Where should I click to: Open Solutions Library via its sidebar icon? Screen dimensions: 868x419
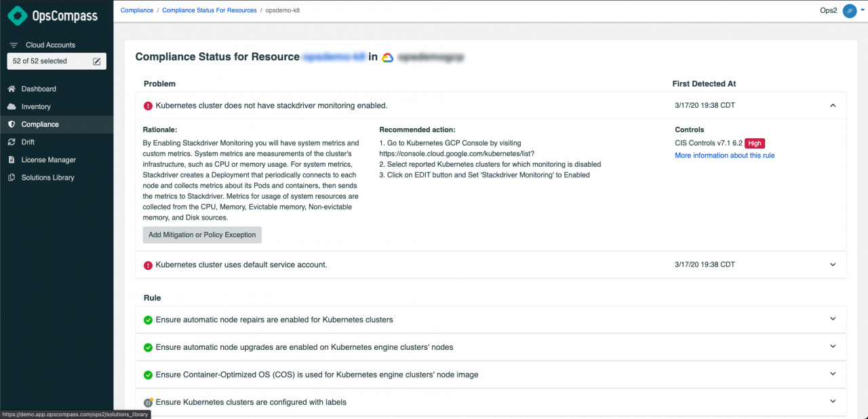(x=12, y=177)
